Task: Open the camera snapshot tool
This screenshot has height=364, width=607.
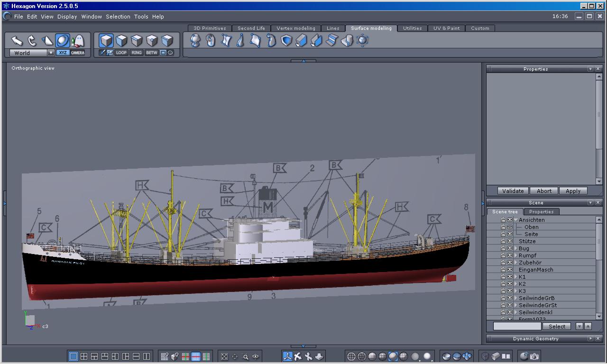Action: point(534,356)
